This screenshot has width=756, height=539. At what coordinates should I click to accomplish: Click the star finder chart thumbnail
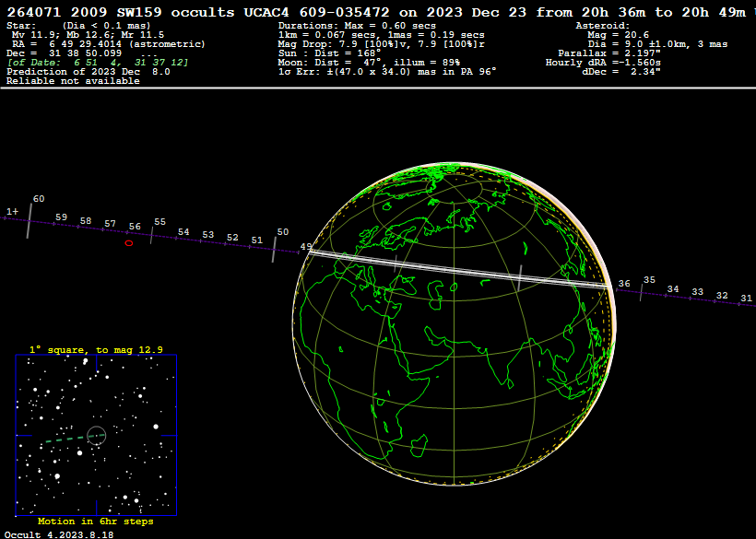97,435
